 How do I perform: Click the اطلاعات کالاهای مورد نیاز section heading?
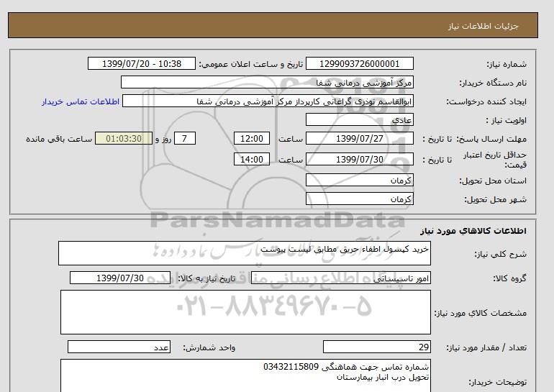[x=473, y=231]
